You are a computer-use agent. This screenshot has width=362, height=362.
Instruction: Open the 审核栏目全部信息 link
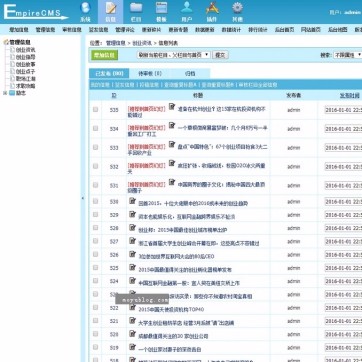click(258, 85)
